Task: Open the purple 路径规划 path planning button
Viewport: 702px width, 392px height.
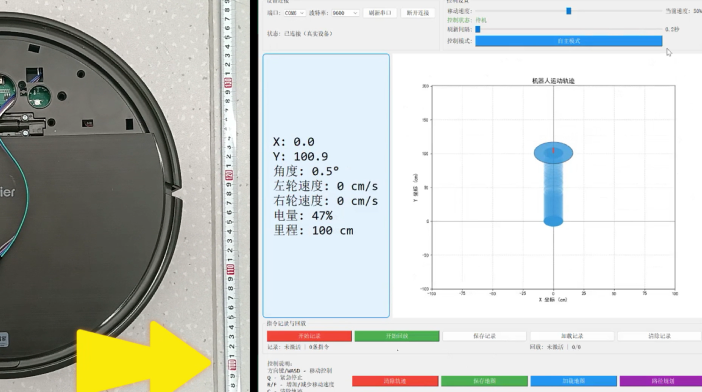Action: tap(661, 381)
